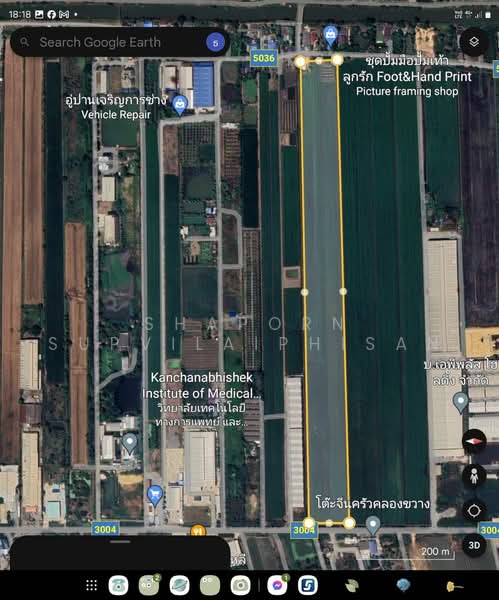The width and height of the screenshot is (499, 600).
Task: Select the polygon's top-right corner vertex
Action: (337, 60)
